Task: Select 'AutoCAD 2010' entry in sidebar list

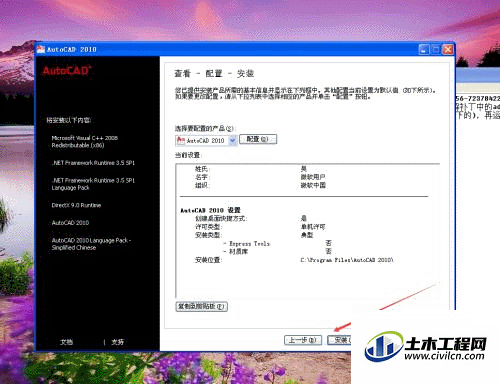Action: (x=70, y=223)
